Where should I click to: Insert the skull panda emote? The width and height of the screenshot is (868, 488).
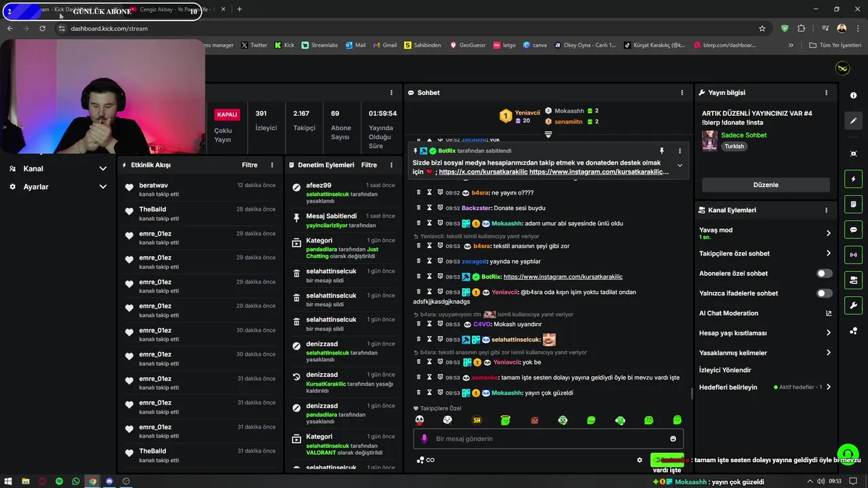[x=420, y=420]
